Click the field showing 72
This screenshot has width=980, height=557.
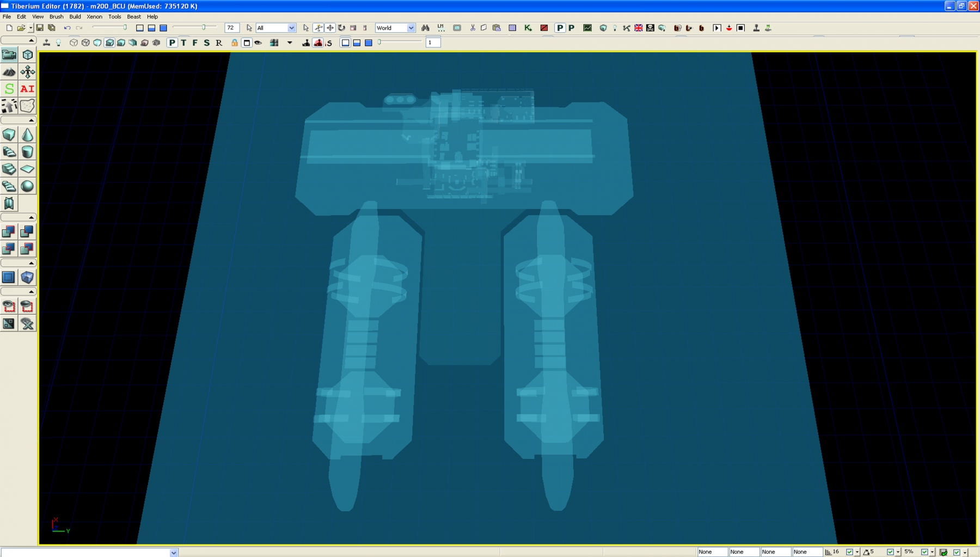[231, 28]
